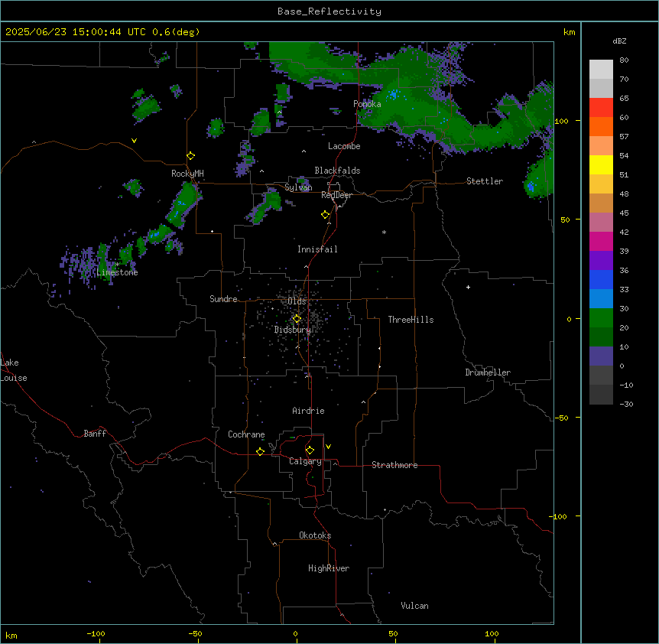
Task: Click the 65 value in dBZ legend
Action: (x=624, y=99)
